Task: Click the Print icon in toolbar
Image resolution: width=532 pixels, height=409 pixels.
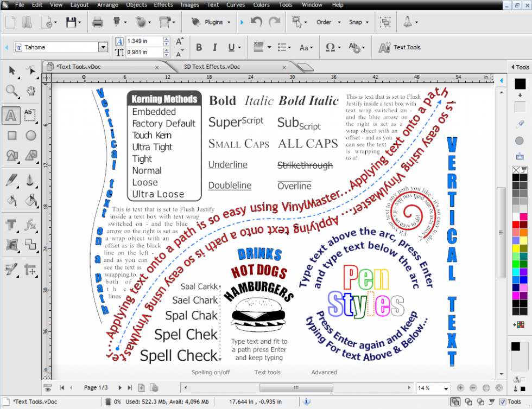Action: 97,22
